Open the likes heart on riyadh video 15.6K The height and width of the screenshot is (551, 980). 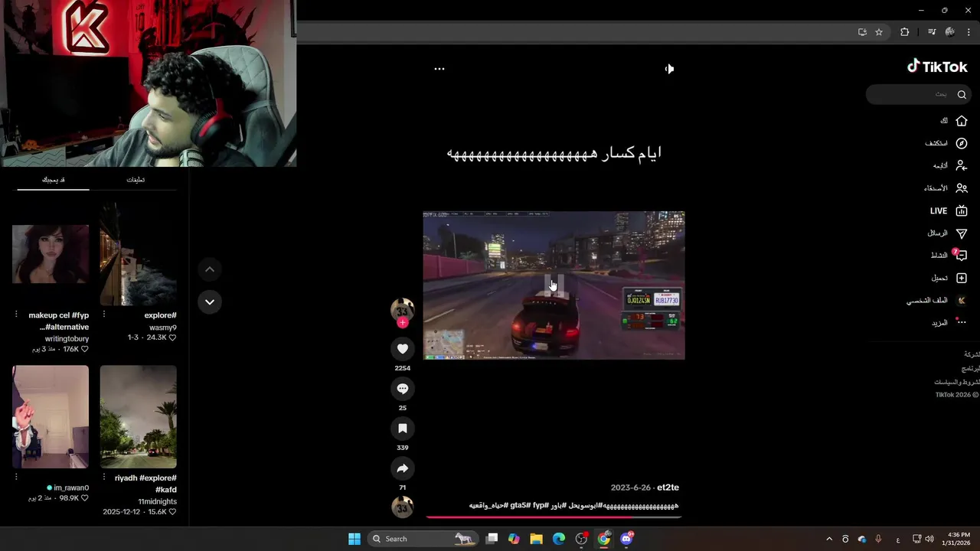[172, 512]
